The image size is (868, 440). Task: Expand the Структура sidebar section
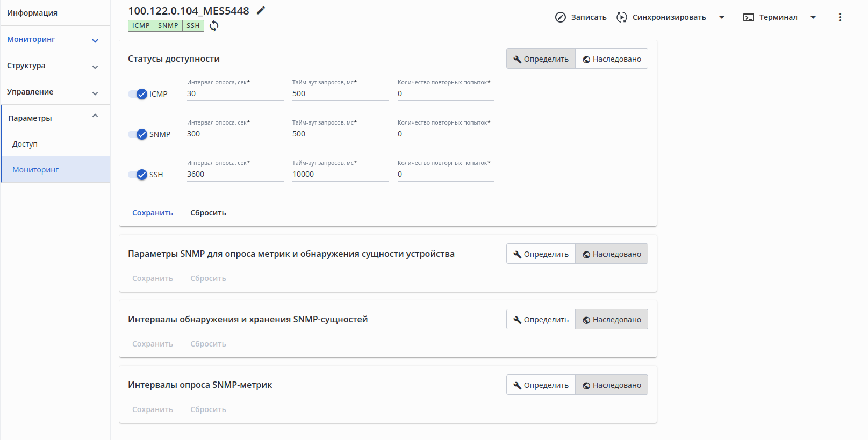(x=53, y=66)
